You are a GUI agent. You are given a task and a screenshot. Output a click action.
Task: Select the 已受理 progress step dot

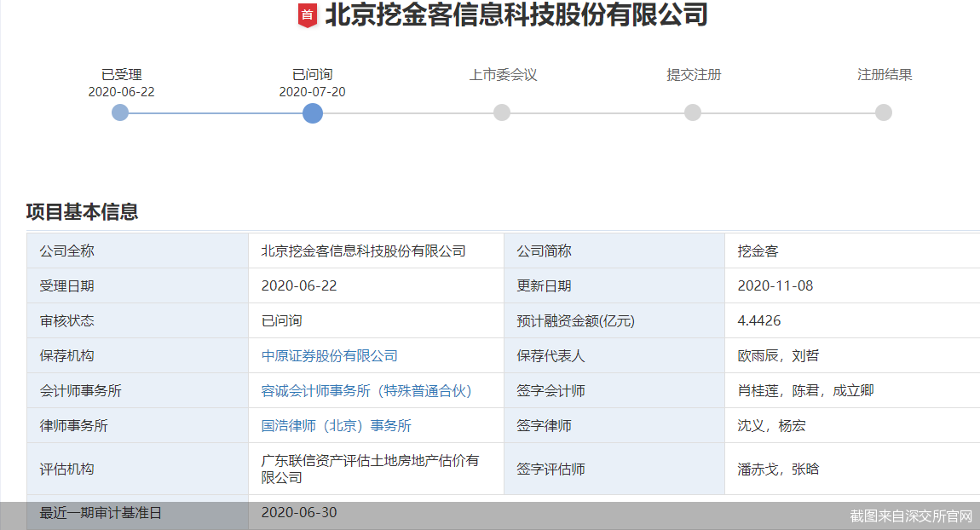pyautogui.click(x=120, y=112)
